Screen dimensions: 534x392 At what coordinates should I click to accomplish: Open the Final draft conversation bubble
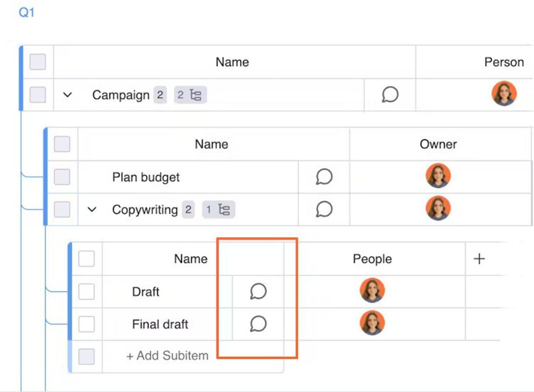(258, 324)
